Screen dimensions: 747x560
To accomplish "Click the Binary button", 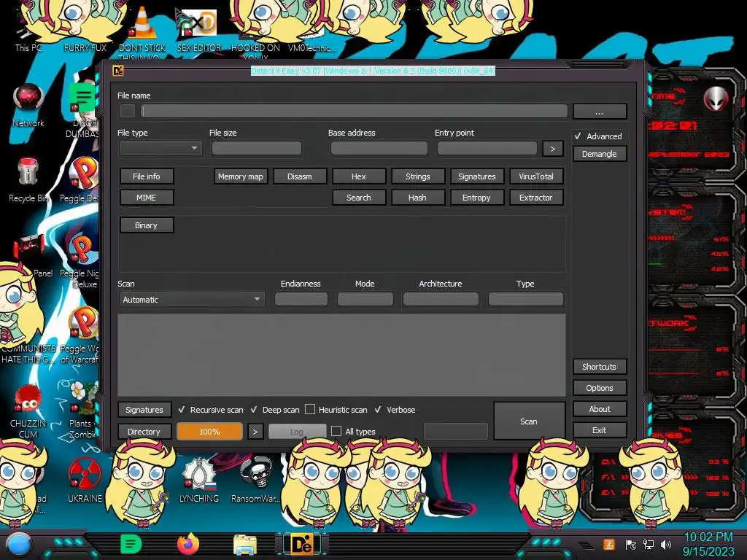I will tap(146, 225).
